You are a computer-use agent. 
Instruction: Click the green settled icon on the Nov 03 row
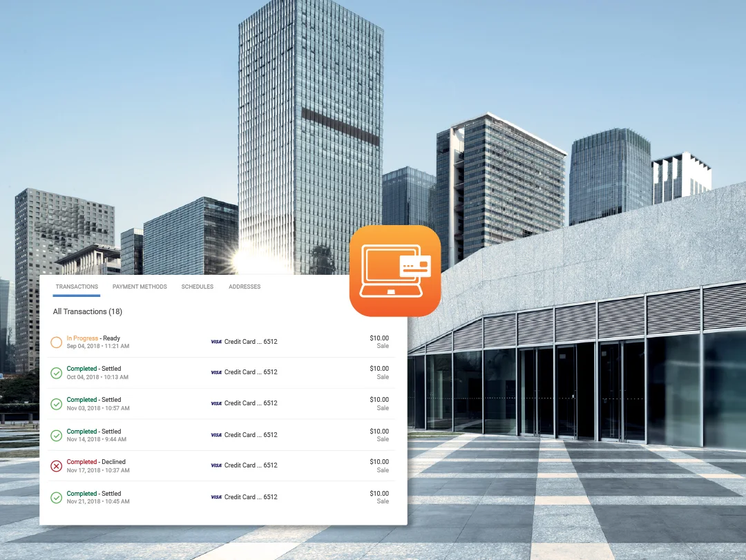58,403
